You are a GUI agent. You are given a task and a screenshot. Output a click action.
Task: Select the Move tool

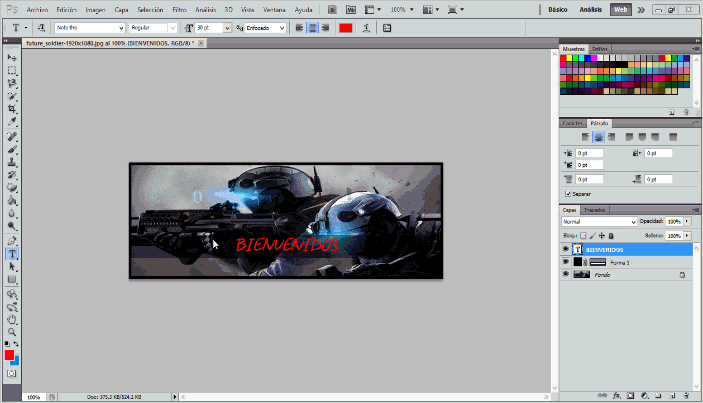pos(12,57)
